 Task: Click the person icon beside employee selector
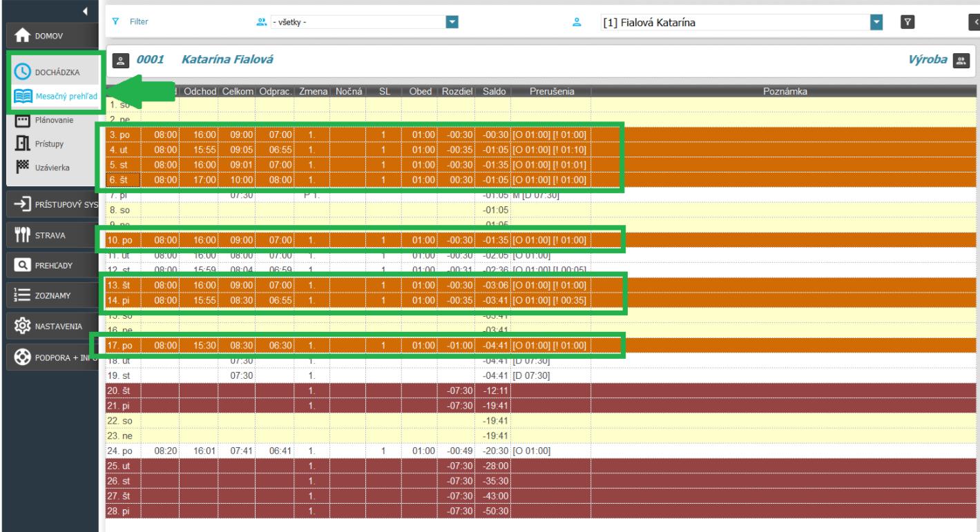(578, 22)
